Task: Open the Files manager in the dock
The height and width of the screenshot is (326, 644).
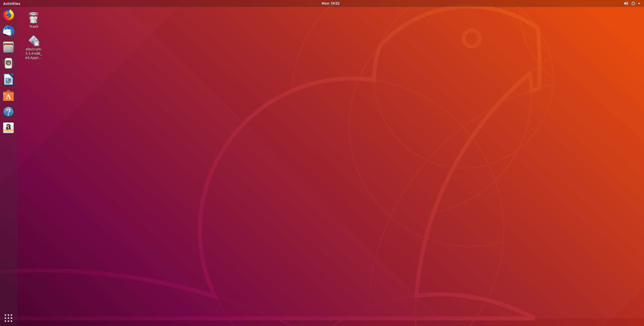Action: 8,47
